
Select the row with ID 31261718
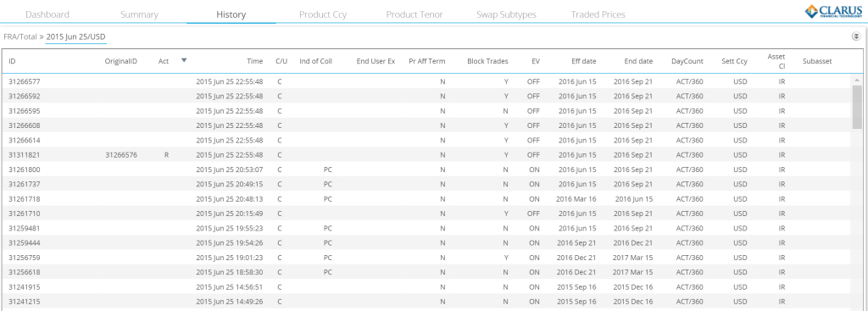click(426, 198)
